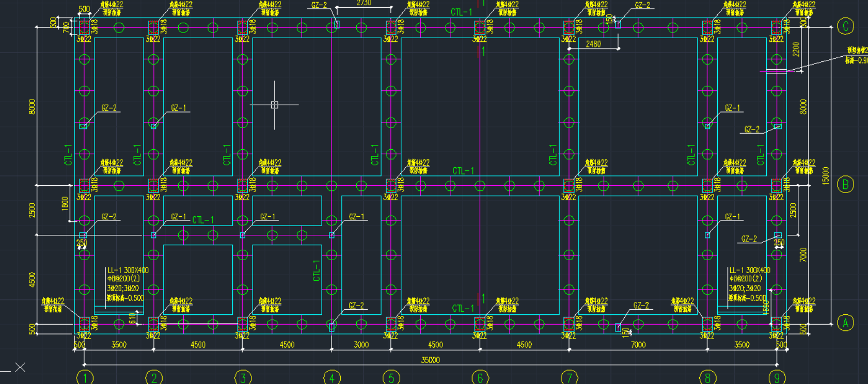Pick the 3500 dimension between axes 8 and 9
The image size is (868, 384).
click(742, 345)
